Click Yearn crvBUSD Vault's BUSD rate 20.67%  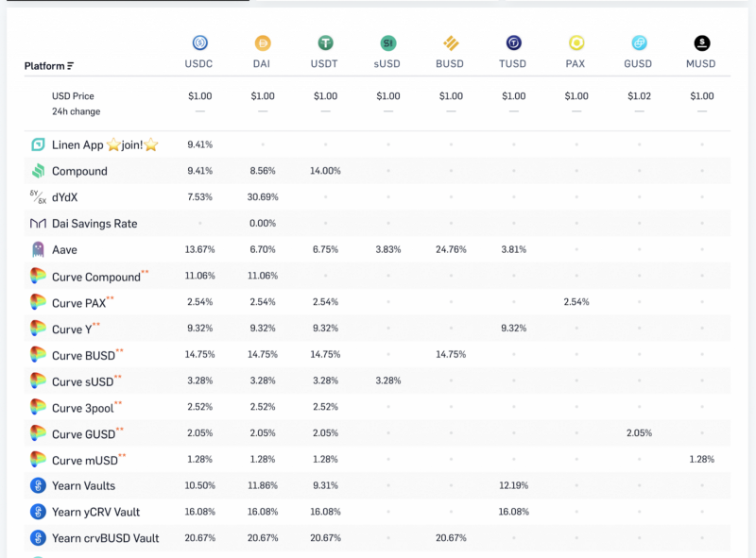pyautogui.click(x=451, y=538)
